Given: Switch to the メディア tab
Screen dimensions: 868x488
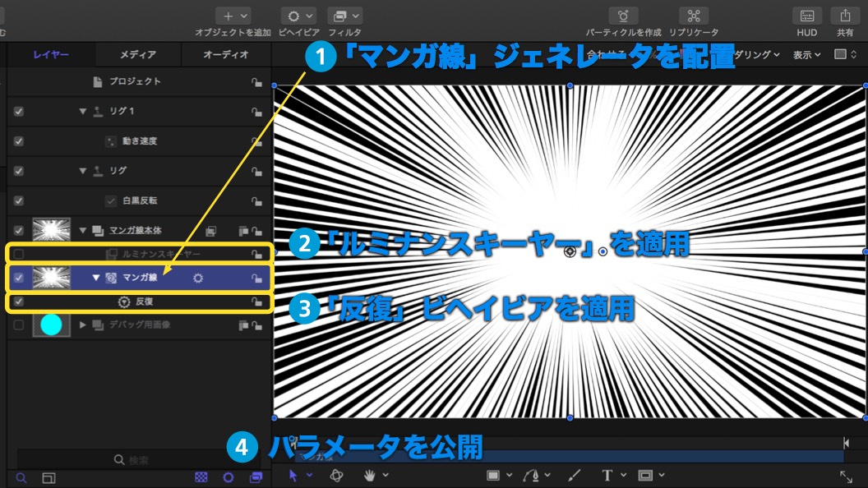Looking at the screenshot, I should (138, 55).
